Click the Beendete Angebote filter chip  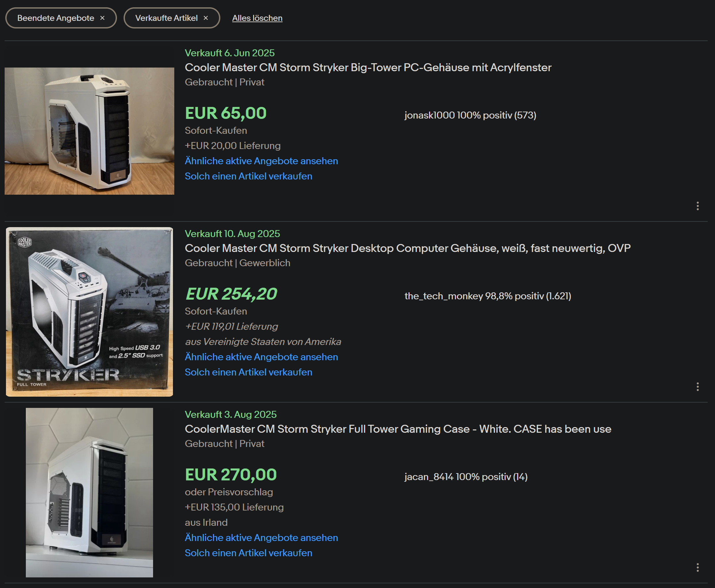[61, 18]
